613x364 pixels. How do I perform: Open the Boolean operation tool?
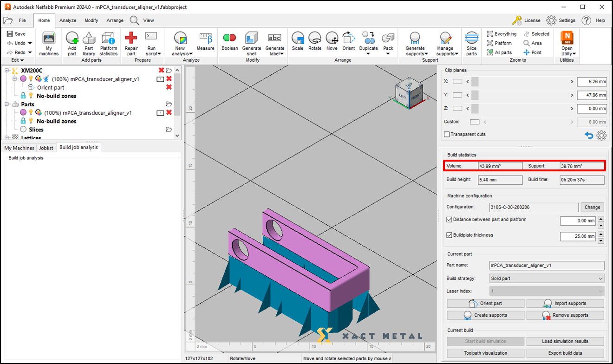coord(229,41)
